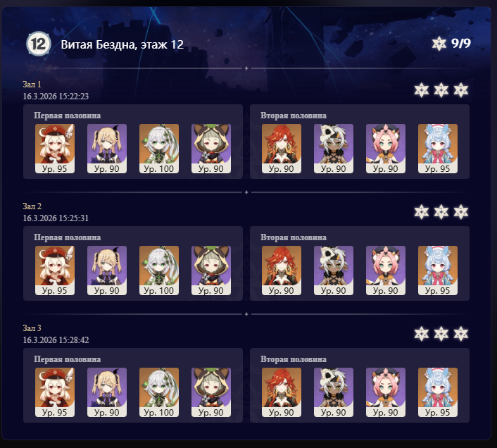Select the raccoon-hood character in Зал 1 first half
This screenshot has height=448, width=497.
coord(211,149)
